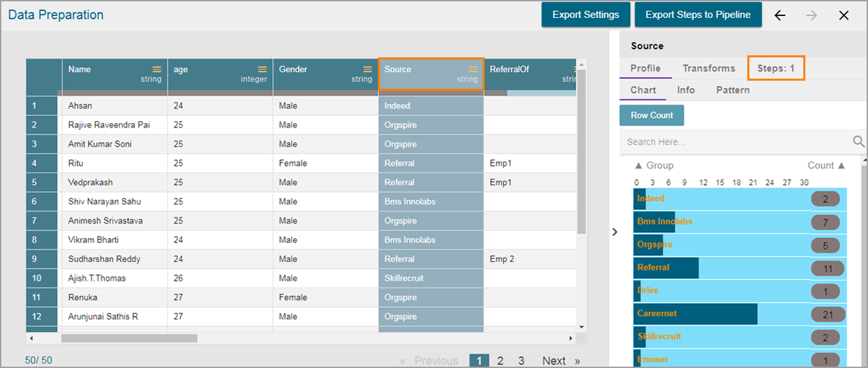Click age cell 26 for Ajish.T.Thomas
The image size is (868, 368).
(x=220, y=278)
